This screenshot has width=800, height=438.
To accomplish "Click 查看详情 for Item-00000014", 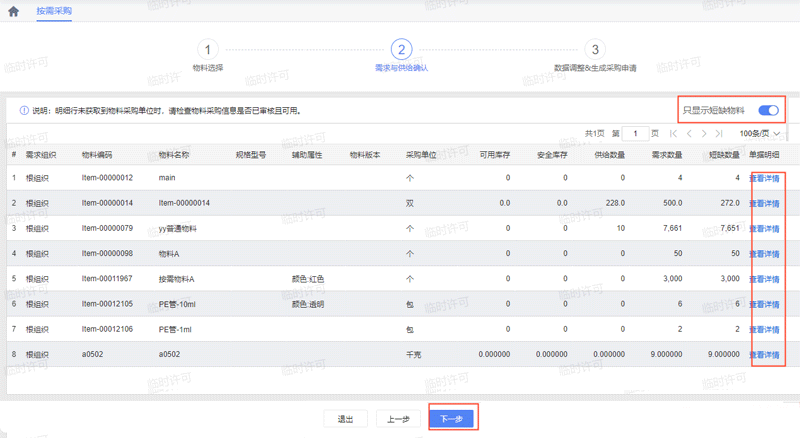I will coord(764,203).
